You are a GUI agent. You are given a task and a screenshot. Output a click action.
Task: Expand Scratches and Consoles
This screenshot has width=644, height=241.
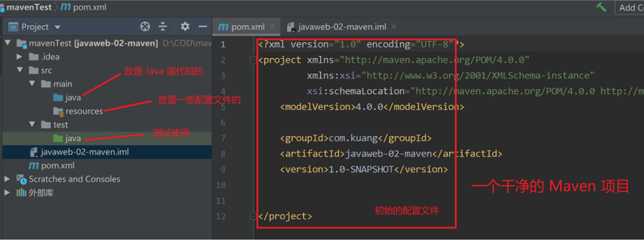coord(7,179)
